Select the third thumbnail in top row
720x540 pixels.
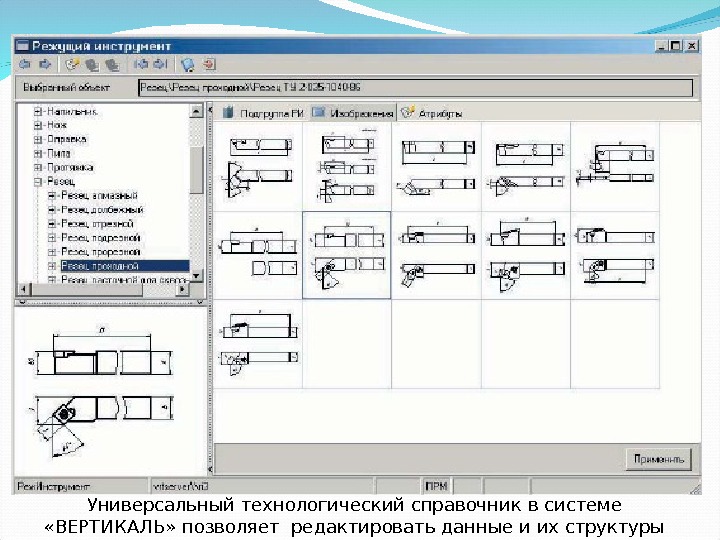coord(437,167)
